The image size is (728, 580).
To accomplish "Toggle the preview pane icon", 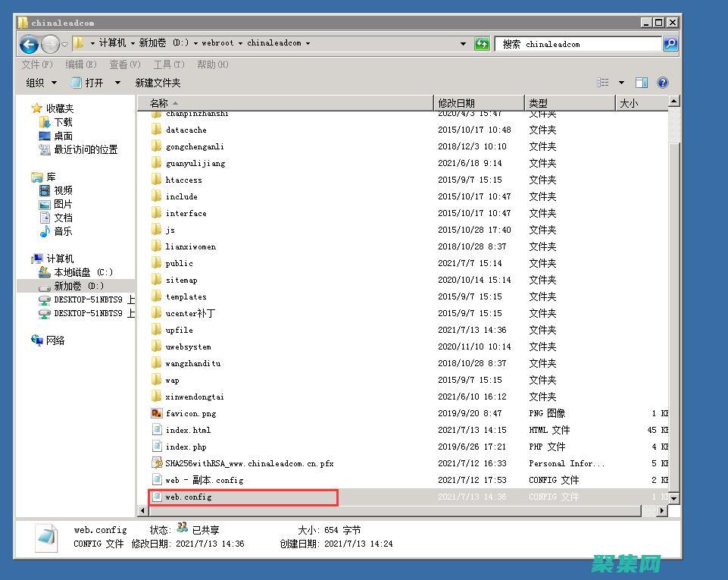I will pyautogui.click(x=642, y=83).
